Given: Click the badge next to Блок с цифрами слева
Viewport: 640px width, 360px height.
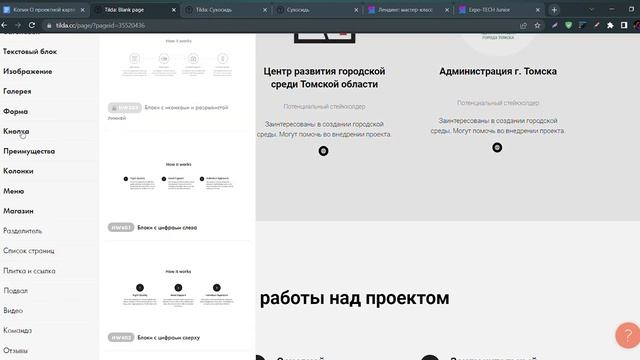Looking at the screenshot, I should 121,227.
